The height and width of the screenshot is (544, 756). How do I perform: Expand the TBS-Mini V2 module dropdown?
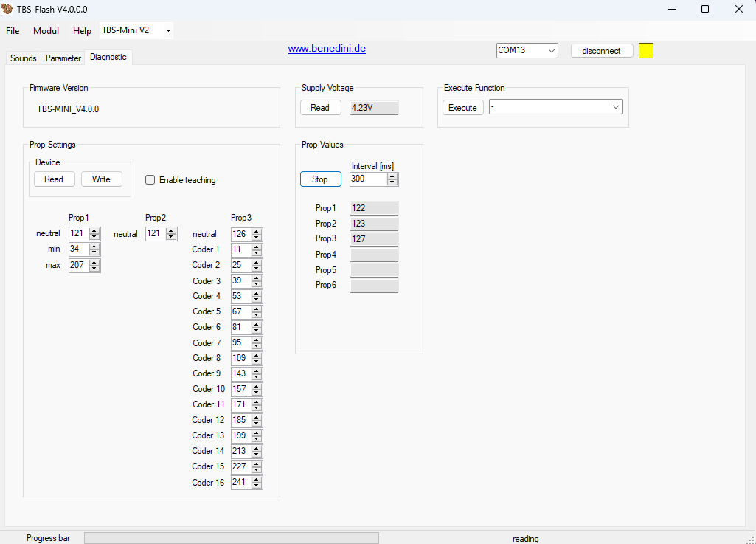168,30
